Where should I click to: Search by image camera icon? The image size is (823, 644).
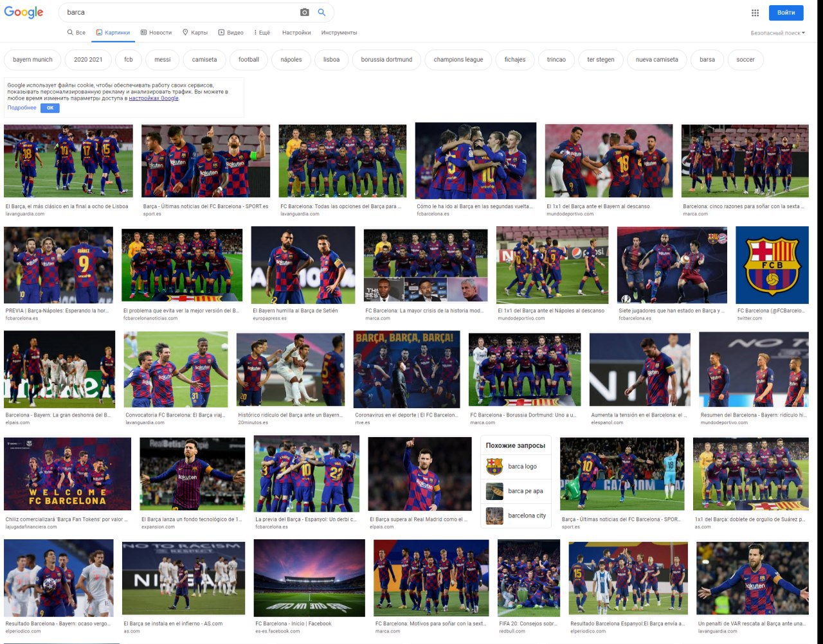pos(305,12)
